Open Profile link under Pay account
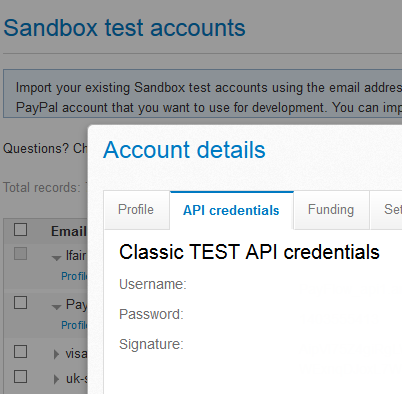The height and width of the screenshot is (394, 402). (x=74, y=325)
